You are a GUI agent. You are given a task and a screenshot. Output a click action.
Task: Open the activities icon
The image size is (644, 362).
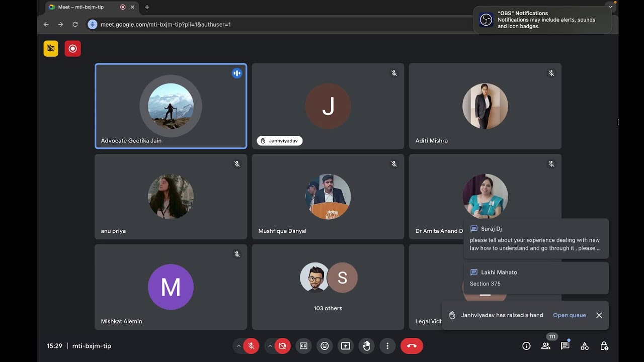pos(585,346)
